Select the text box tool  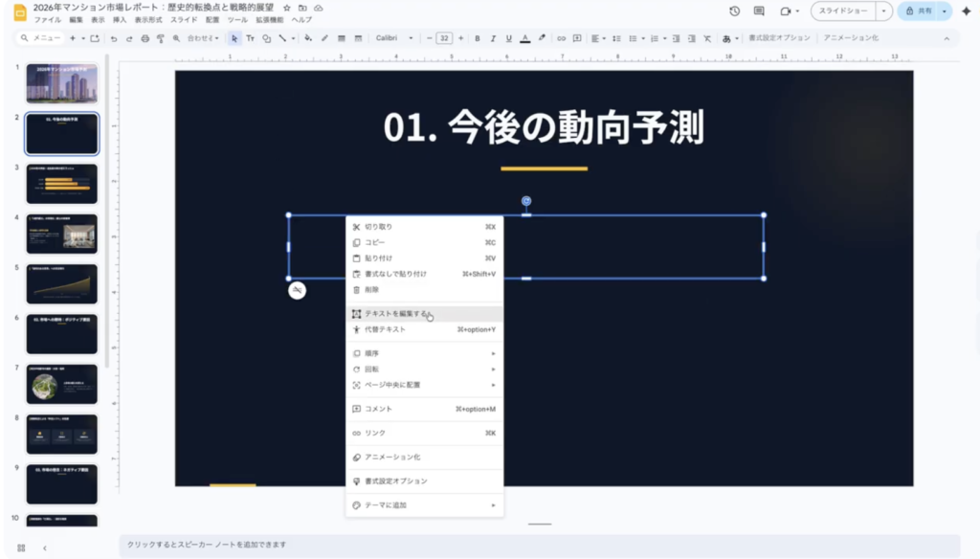pos(251,38)
